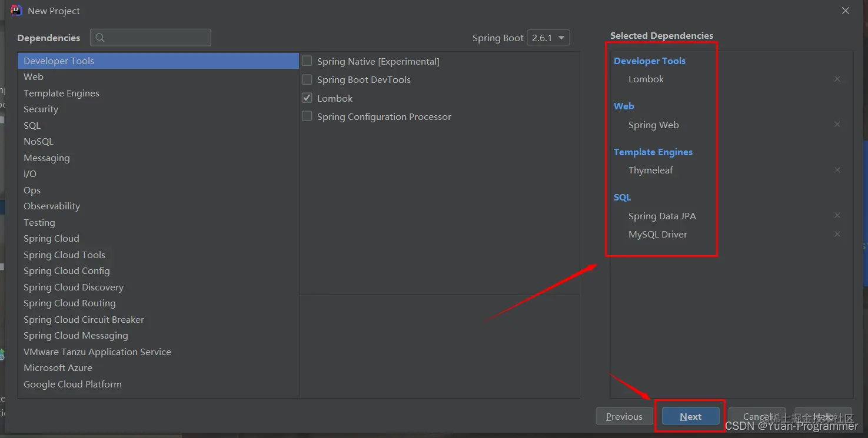Click Thymeleaf in Selected Dependencies
Viewport: 868px width, 438px height.
click(x=650, y=170)
